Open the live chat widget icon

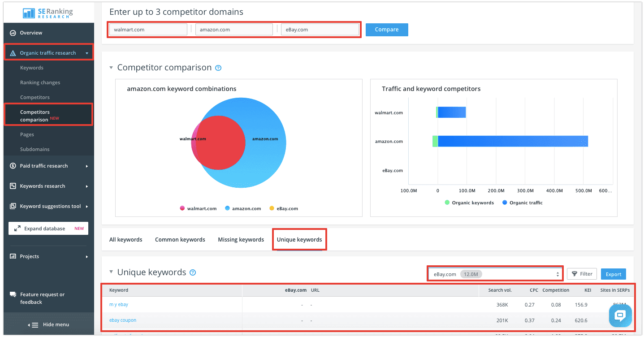pos(620,315)
